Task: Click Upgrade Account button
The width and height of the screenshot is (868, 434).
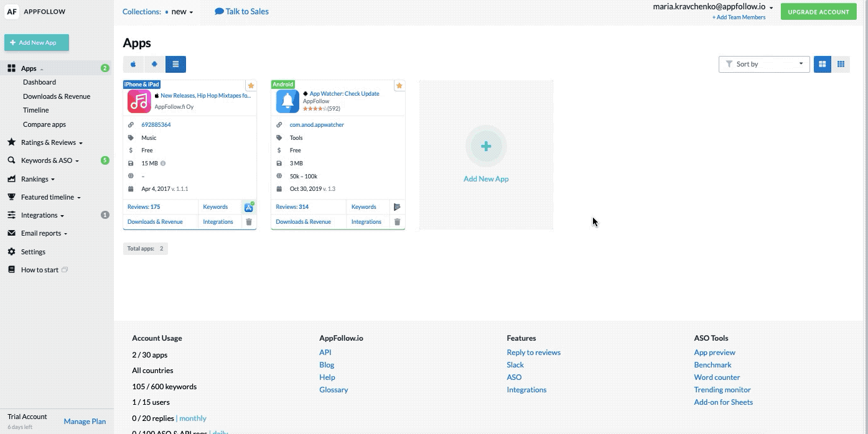Action: tap(818, 12)
